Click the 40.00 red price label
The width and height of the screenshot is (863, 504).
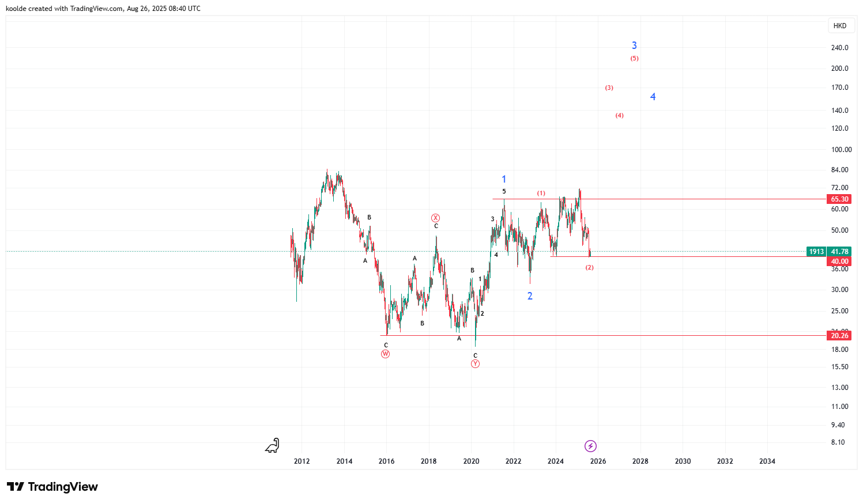pos(839,262)
